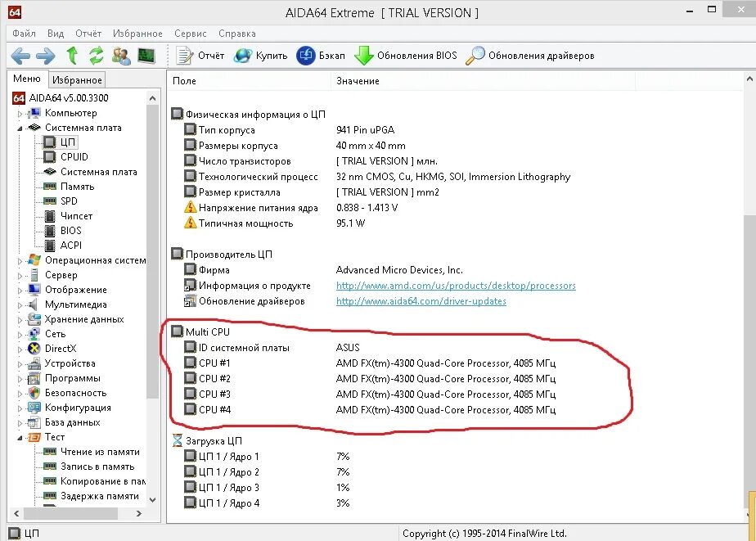Open the Справка menu
Image resolution: width=756 pixels, height=541 pixels.
(x=236, y=34)
